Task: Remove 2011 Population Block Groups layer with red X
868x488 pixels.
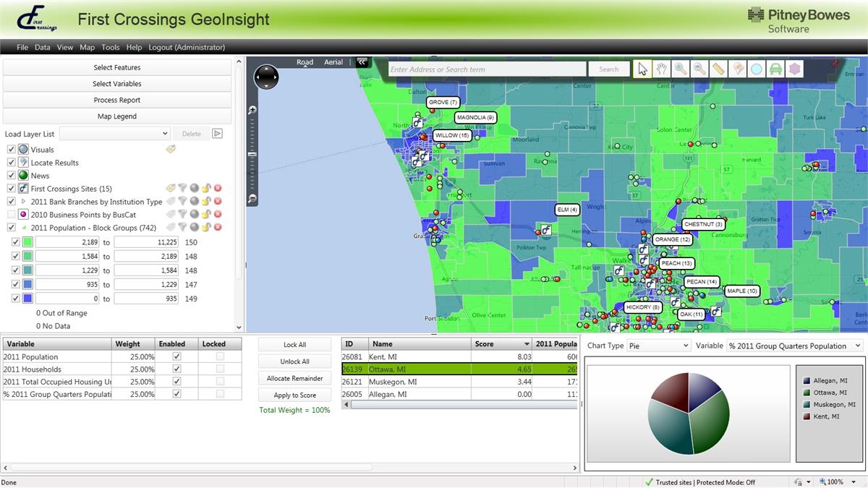Action: pos(218,228)
